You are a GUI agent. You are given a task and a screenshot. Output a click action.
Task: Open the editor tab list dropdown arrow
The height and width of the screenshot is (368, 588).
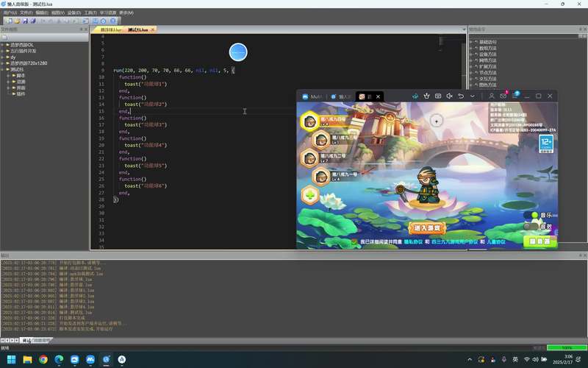464,29
